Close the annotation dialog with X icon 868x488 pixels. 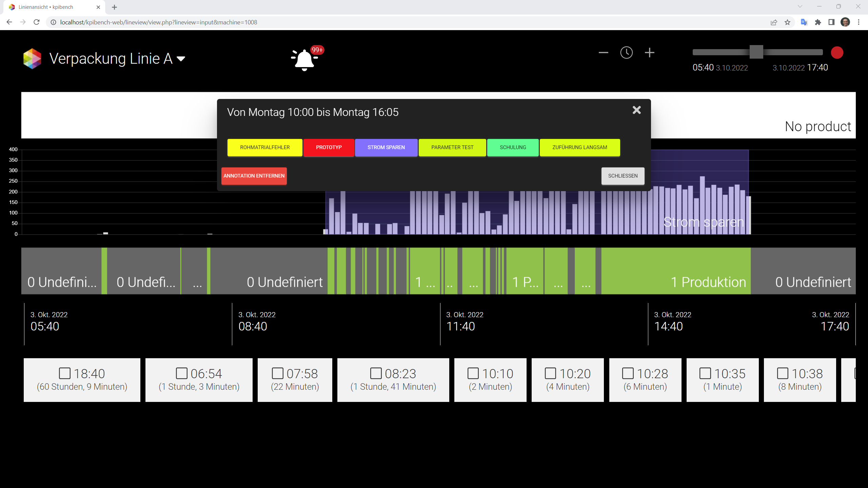637,110
